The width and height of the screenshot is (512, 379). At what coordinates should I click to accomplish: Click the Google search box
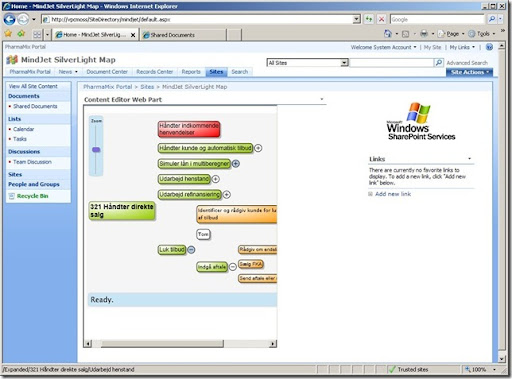tap(437, 19)
